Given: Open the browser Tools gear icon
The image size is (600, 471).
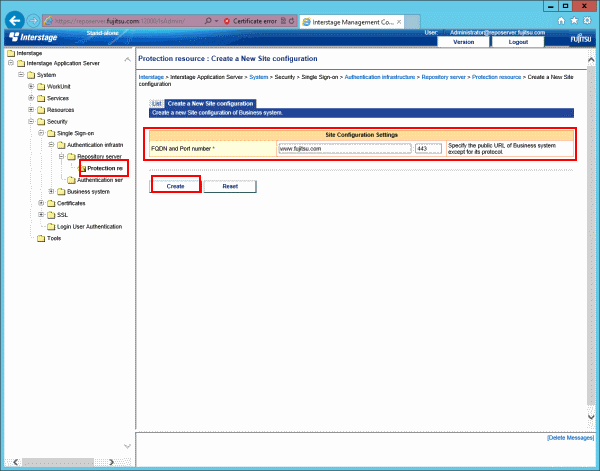Looking at the screenshot, I should tap(587, 21).
